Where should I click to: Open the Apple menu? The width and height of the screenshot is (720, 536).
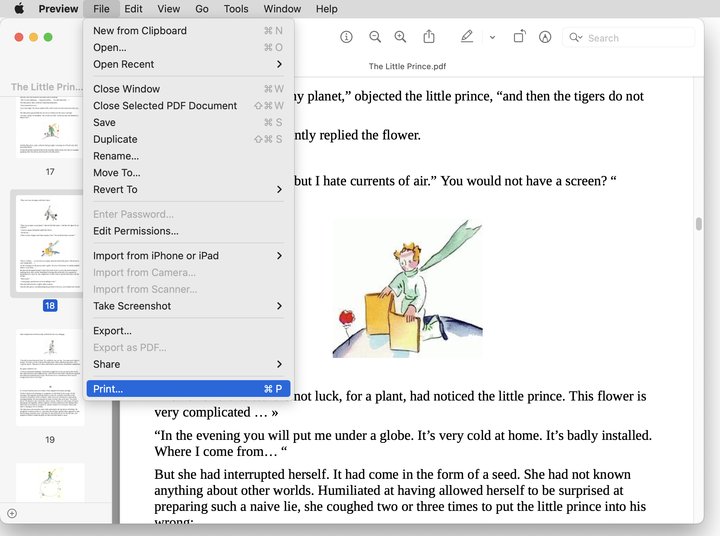[x=19, y=9]
